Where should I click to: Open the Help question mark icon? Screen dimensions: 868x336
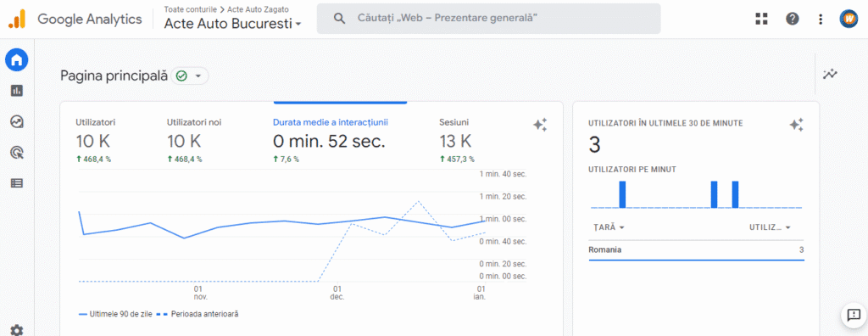[x=793, y=19]
